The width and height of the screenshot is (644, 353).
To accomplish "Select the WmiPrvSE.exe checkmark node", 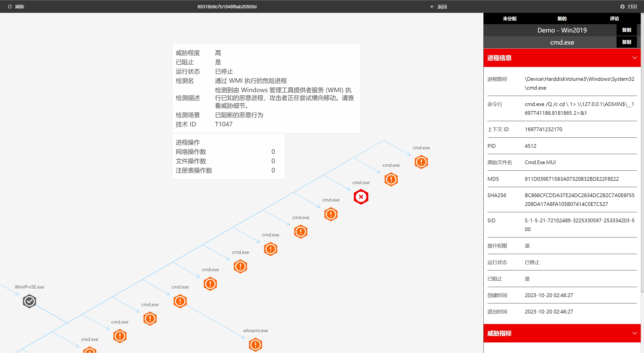I will click(29, 301).
